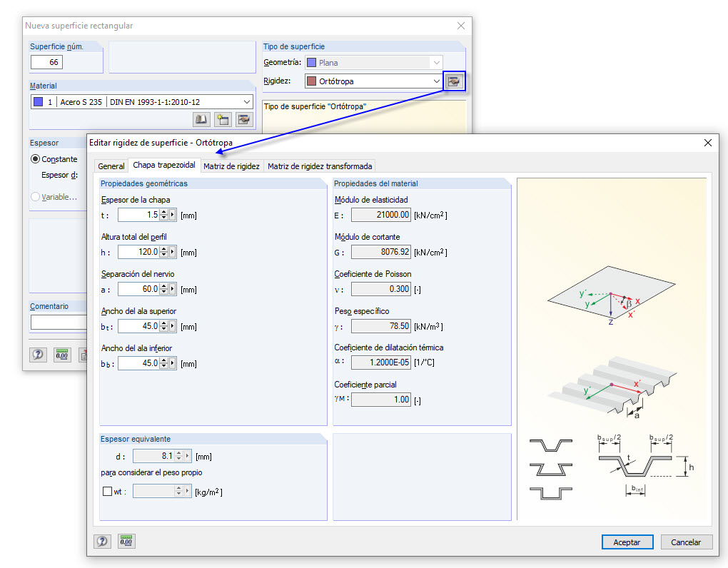Click the Coeficiente parcial value 1.00
The image size is (728, 568).
click(380, 399)
